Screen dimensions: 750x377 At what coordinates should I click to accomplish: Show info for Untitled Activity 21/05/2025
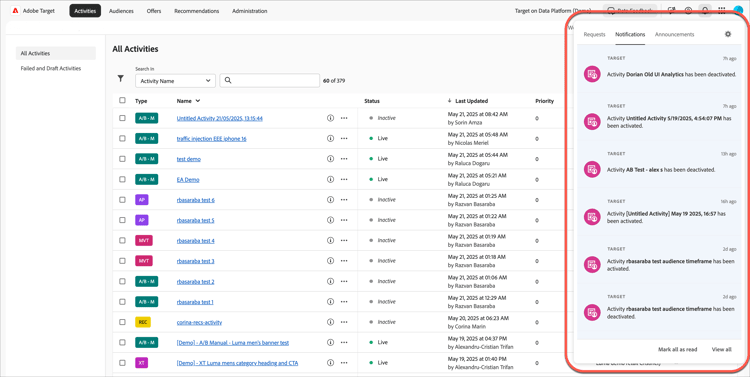[x=330, y=118]
